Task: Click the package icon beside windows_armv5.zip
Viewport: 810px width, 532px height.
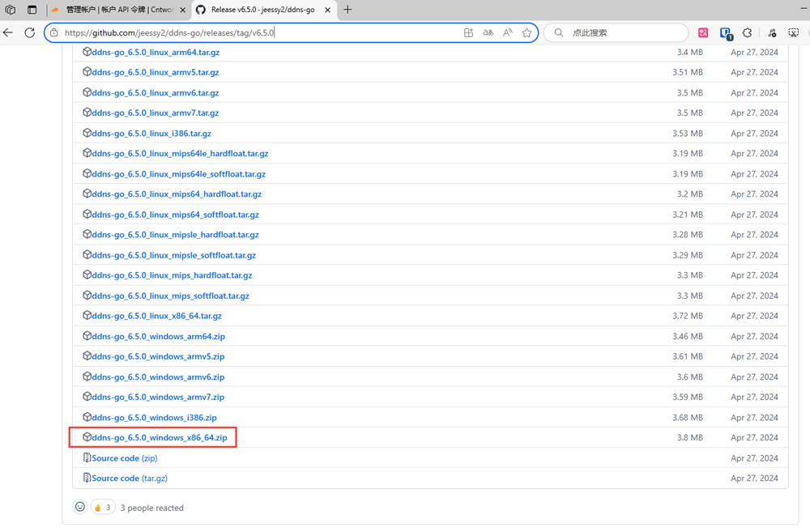Action: (87, 355)
